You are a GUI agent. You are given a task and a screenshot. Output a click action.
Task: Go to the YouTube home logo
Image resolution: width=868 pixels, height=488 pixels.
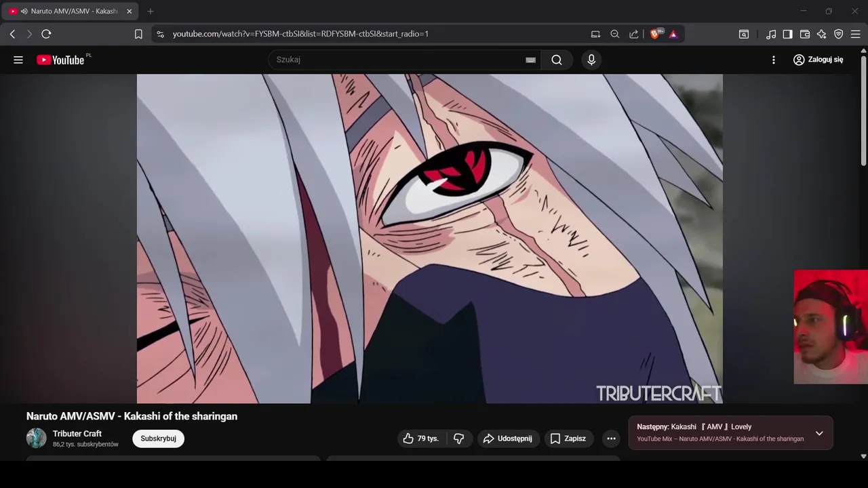click(x=60, y=60)
